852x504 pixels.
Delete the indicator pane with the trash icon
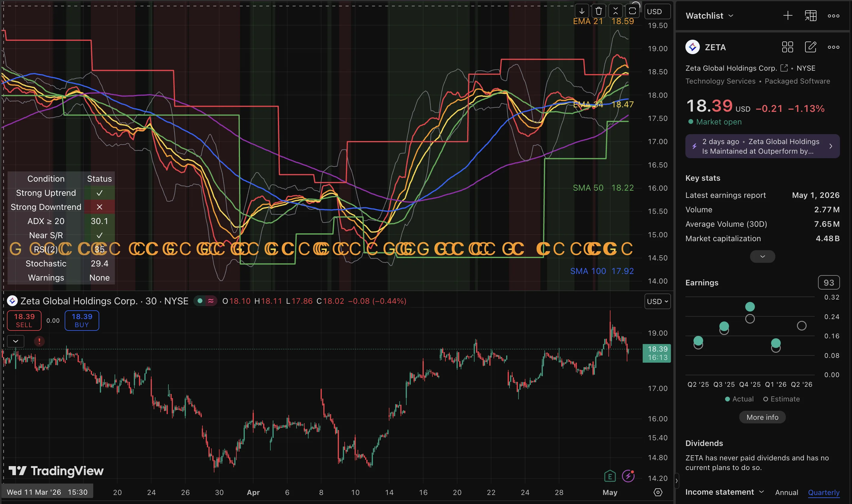(x=599, y=11)
